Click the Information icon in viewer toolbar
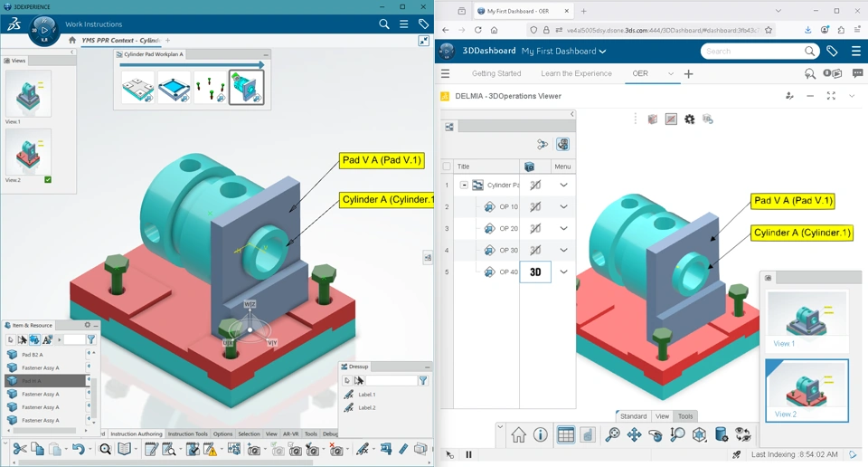The image size is (868, 467). (x=541, y=434)
